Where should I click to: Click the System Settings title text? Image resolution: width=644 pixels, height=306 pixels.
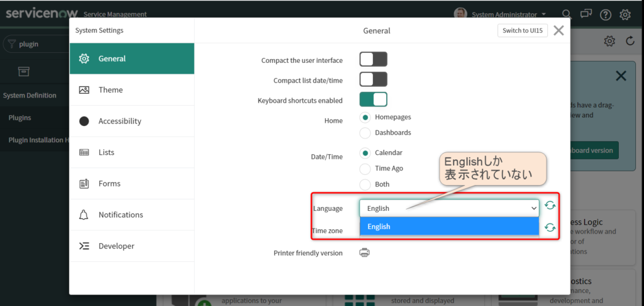(99, 30)
